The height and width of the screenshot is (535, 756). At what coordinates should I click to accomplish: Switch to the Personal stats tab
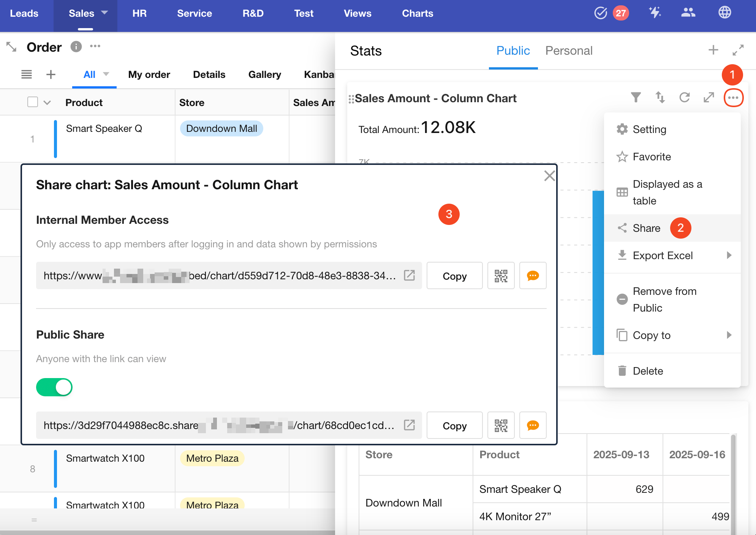pyautogui.click(x=569, y=51)
